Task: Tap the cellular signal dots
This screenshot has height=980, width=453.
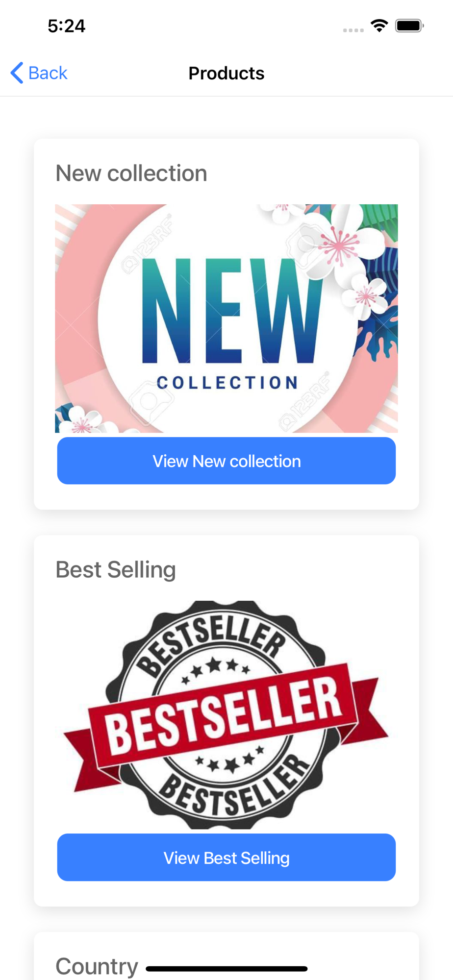Action: pos(353,30)
